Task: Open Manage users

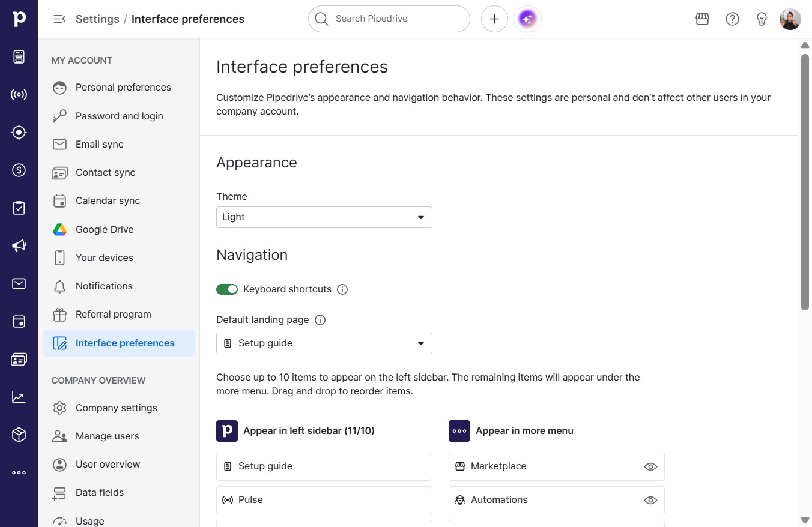Action: point(119,436)
